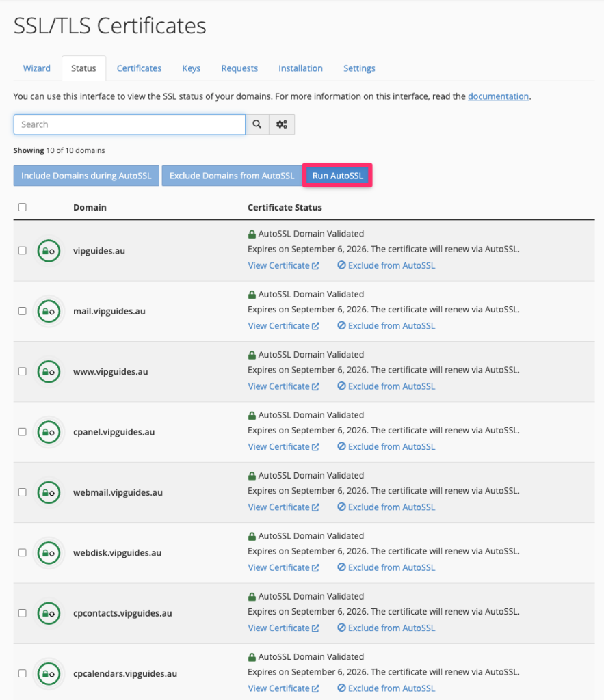Click Run AutoSSL button
Viewport: 604px width, 700px height.
pyautogui.click(x=338, y=176)
